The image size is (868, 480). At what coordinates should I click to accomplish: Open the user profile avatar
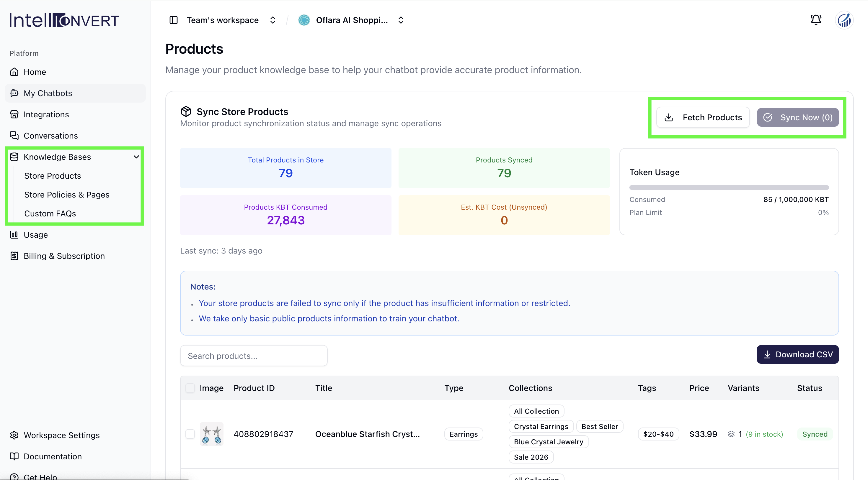point(844,20)
